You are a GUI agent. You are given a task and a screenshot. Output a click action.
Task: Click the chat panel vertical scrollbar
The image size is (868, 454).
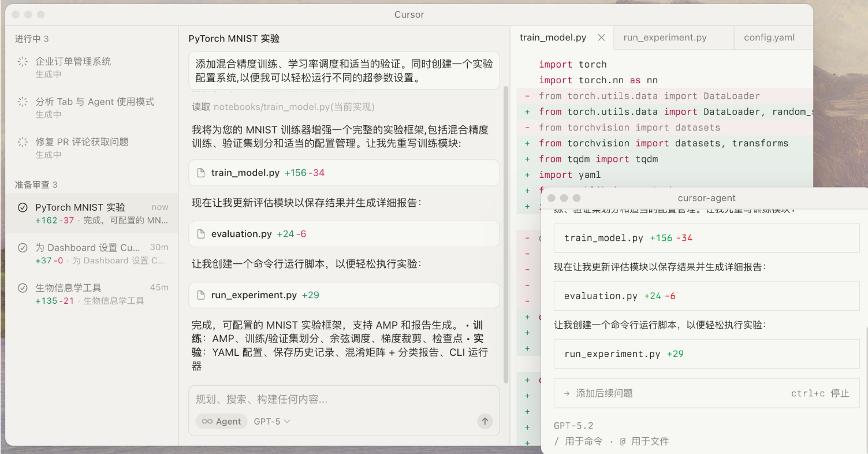[x=506, y=235]
